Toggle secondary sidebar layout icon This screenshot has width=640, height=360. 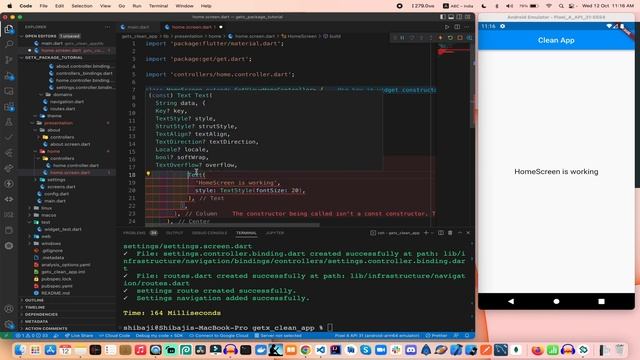point(459,17)
